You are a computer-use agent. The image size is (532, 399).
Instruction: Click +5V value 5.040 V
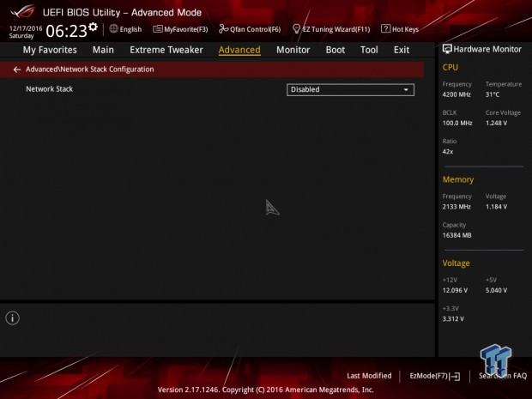496,290
